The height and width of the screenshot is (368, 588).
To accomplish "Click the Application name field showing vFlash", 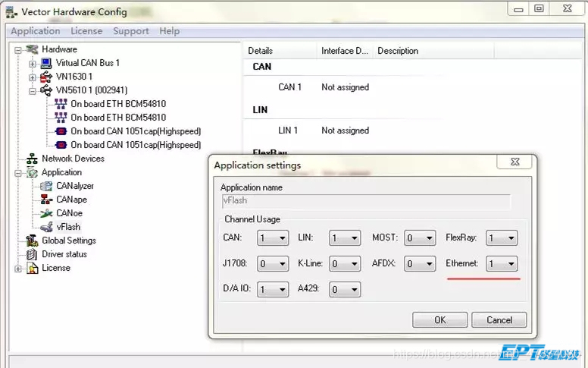I will [366, 201].
